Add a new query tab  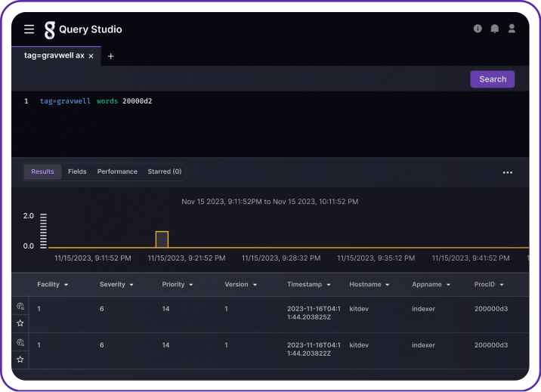(x=111, y=56)
